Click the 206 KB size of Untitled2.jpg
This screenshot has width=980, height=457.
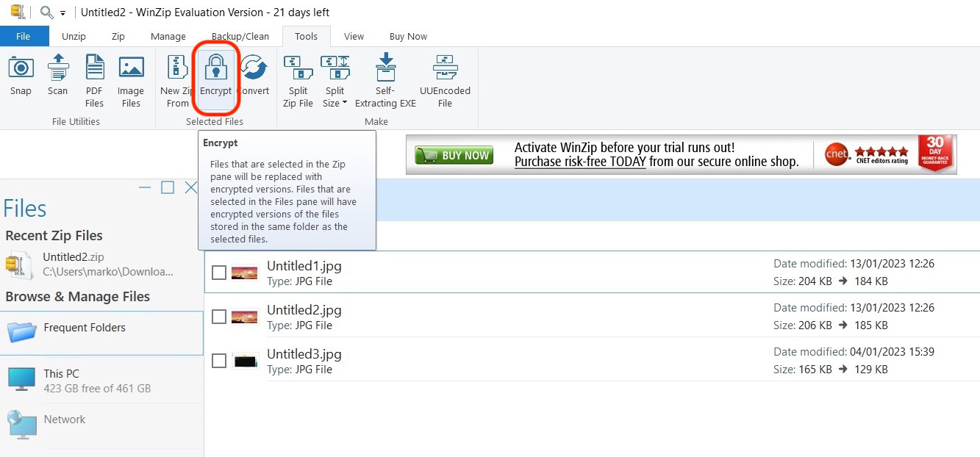(815, 325)
